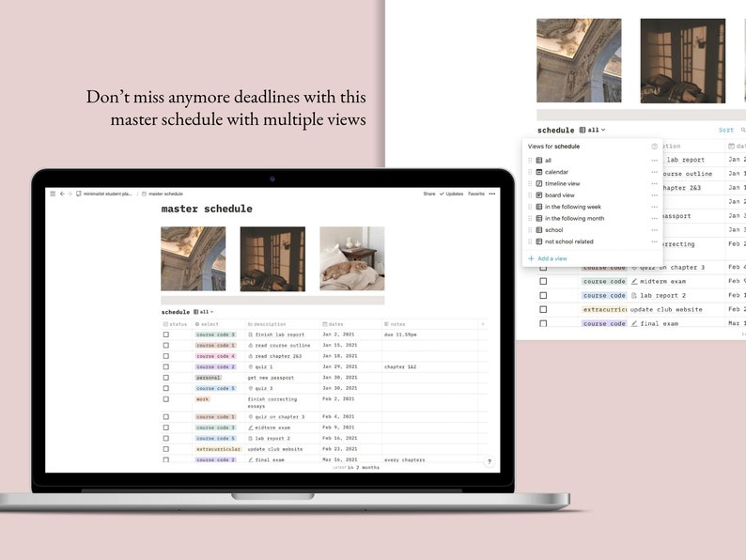Click the green course code 3 tag in lab report row

[x=215, y=334]
